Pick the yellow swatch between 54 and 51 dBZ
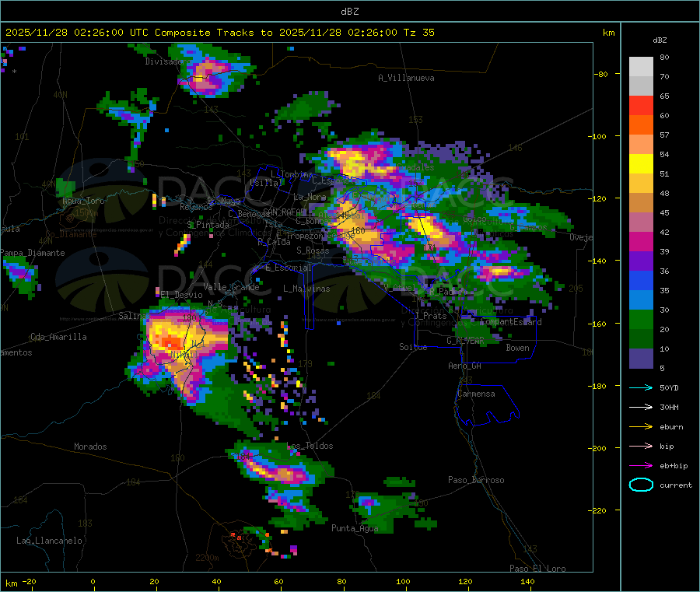Screen dimensions: 700x592 tap(641, 164)
